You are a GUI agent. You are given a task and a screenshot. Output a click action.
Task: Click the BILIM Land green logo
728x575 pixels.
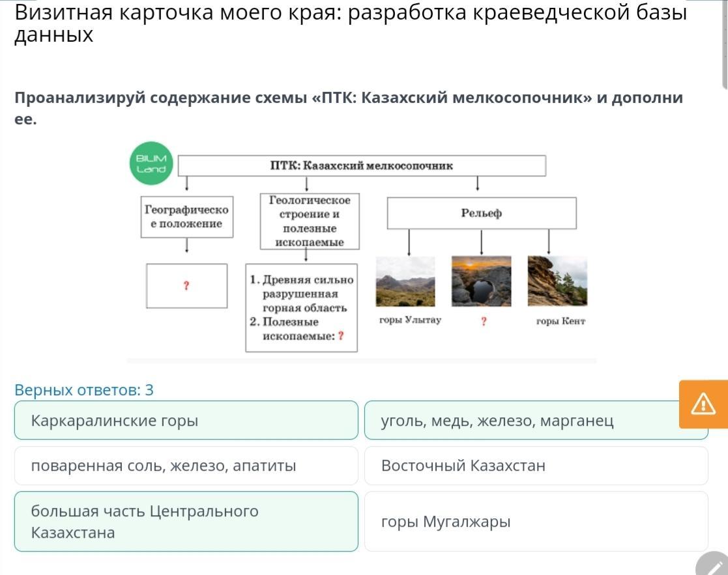coord(151,163)
